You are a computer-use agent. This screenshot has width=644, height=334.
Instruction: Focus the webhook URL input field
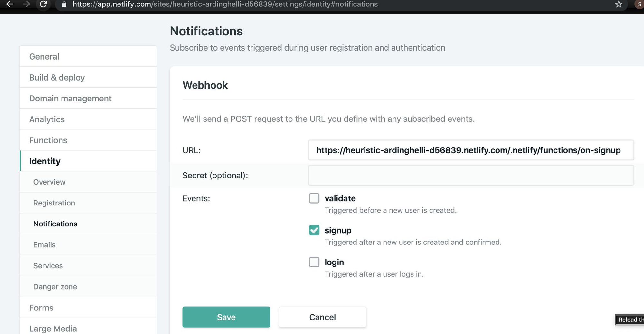[x=471, y=150]
